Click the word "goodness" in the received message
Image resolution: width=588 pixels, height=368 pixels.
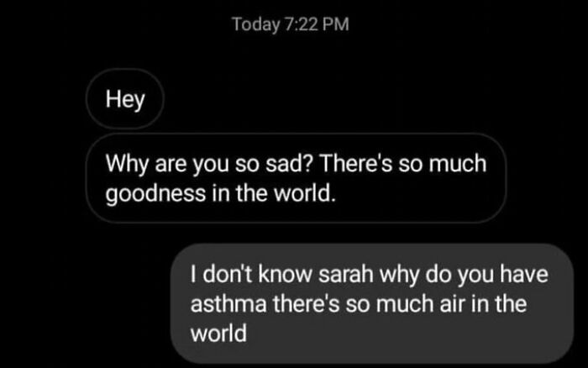click(155, 195)
